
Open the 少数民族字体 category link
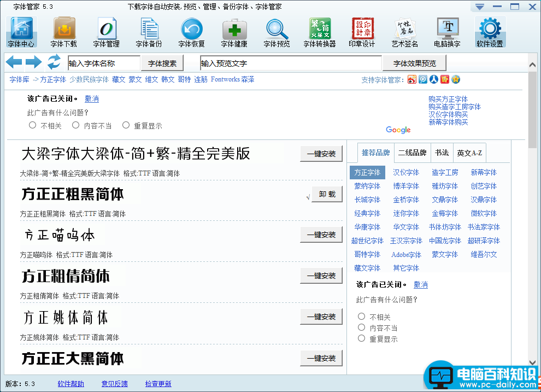point(89,79)
